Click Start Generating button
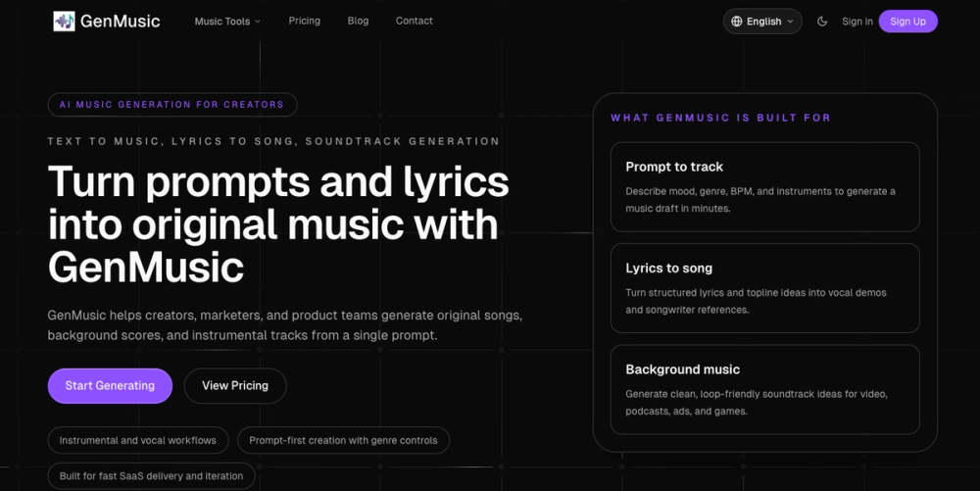980x491 pixels. click(110, 385)
